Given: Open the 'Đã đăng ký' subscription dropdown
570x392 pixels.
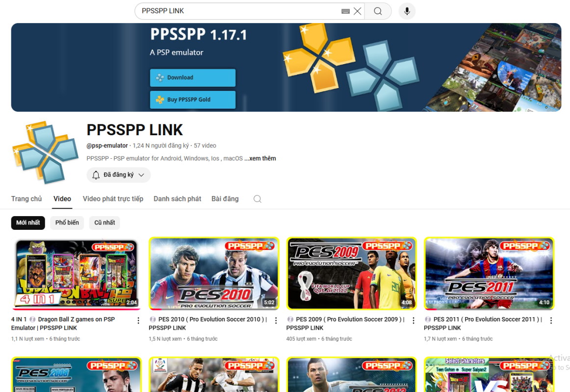Looking at the screenshot, I should (119, 175).
